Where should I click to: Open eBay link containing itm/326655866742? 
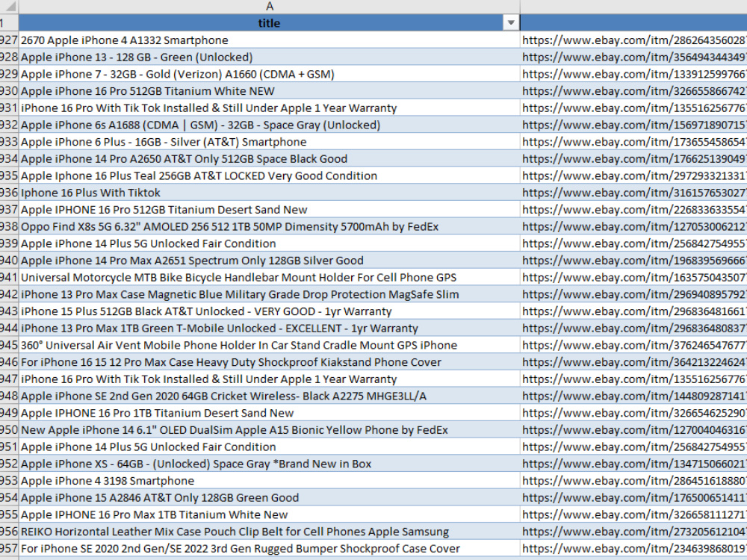tap(633, 91)
